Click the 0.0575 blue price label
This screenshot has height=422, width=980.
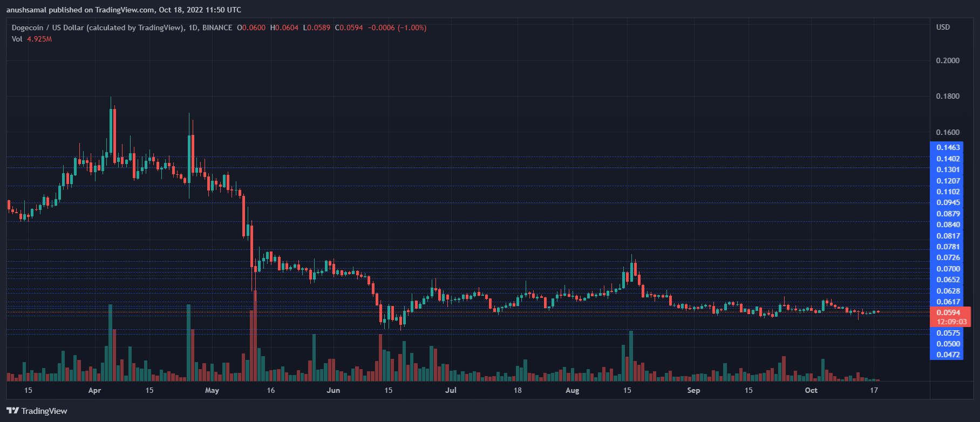tap(948, 333)
